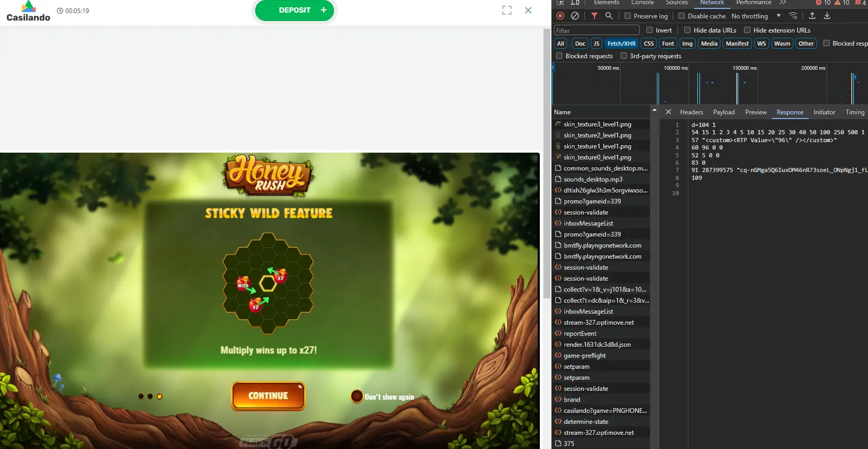The width and height of the screenshot is (868, 449).
Task: Click the session timer clock icon
Action: [60, 10]
